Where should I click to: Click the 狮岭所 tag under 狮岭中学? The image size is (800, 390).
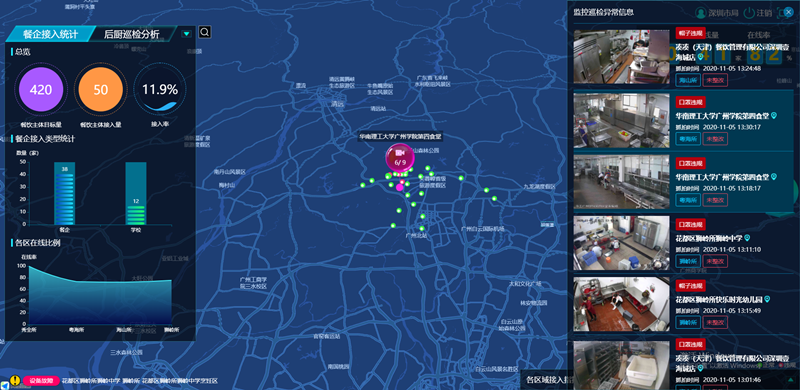[x=688, y=261]
